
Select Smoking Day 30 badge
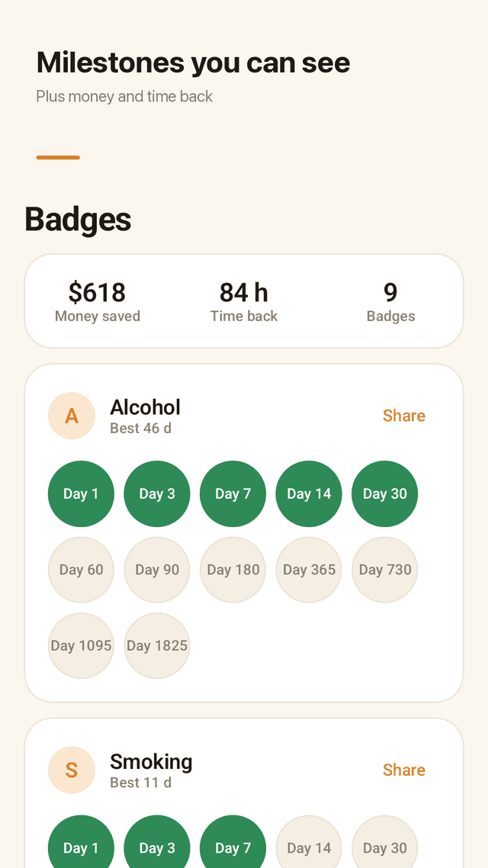tap(384, 847)
